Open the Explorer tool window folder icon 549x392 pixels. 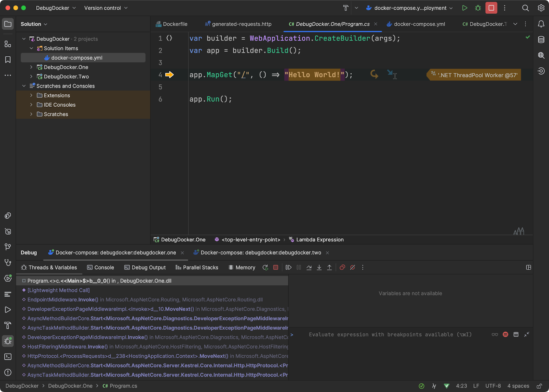click(8, 24)
